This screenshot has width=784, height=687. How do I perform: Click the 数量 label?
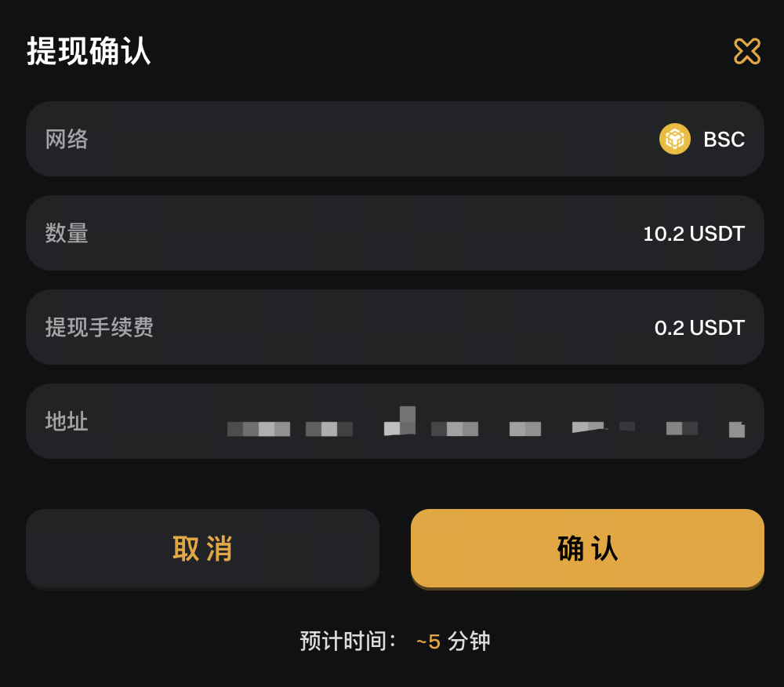pyautogui.click(x=67, y=234)
